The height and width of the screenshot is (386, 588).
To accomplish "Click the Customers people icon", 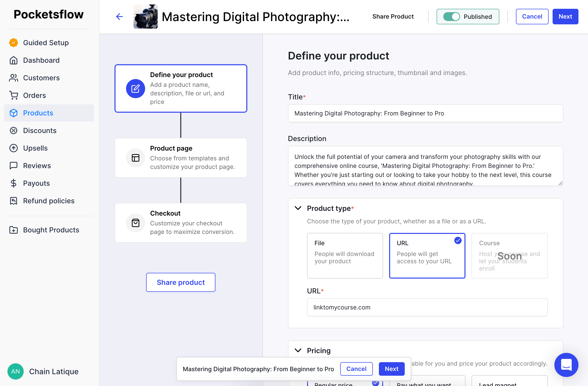I will click(x=14, y=78).
